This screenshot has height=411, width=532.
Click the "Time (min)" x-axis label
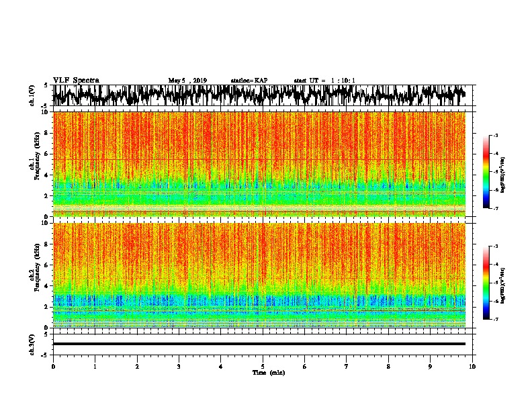point(269,373)
